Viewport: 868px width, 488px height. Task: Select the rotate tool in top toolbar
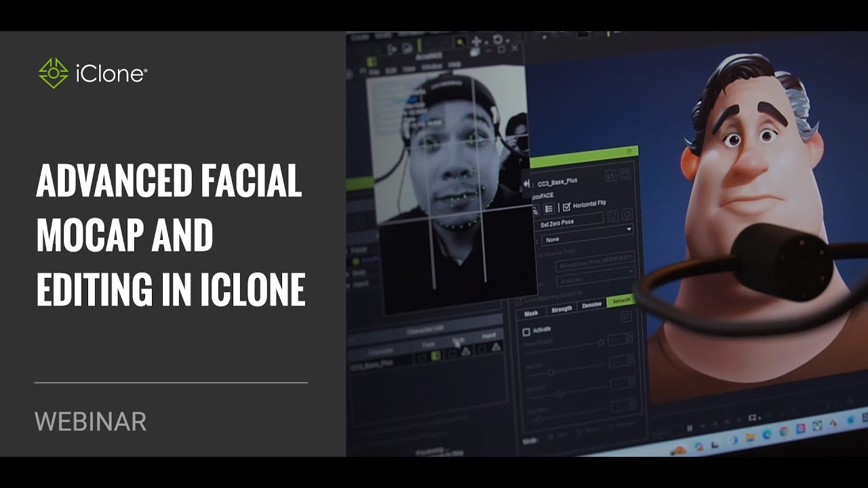pos(498,39)
